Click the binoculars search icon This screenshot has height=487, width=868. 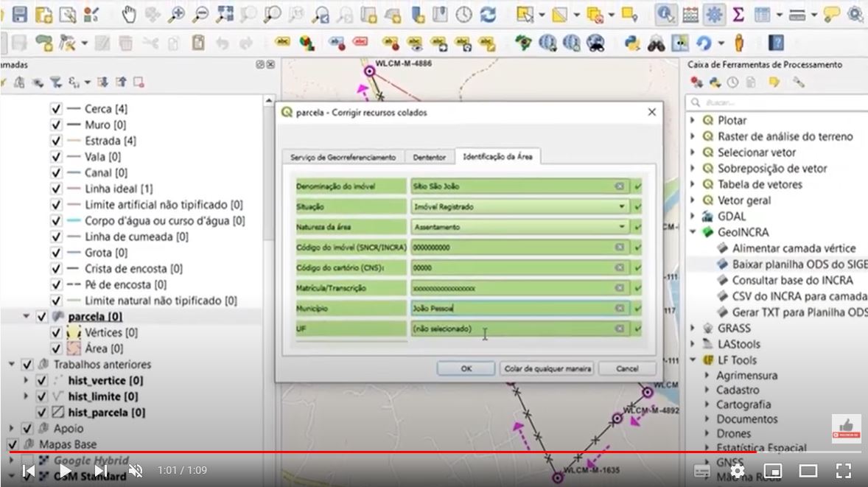click(656, 43)
